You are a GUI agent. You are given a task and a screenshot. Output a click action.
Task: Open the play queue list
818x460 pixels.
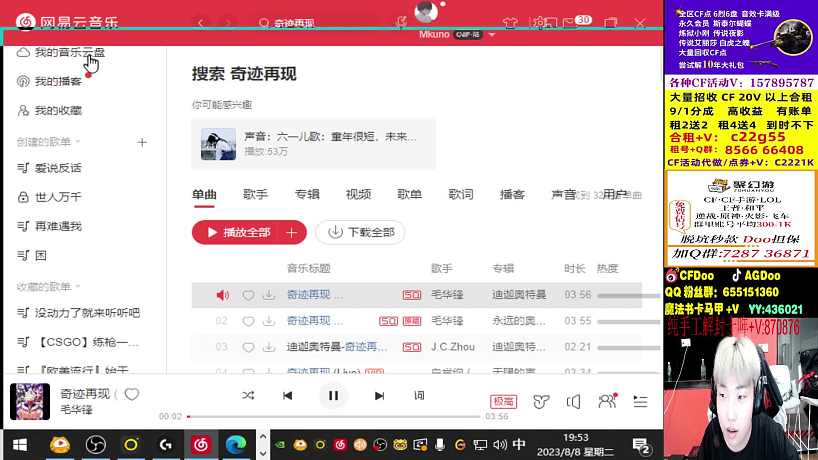click(640, 401)
